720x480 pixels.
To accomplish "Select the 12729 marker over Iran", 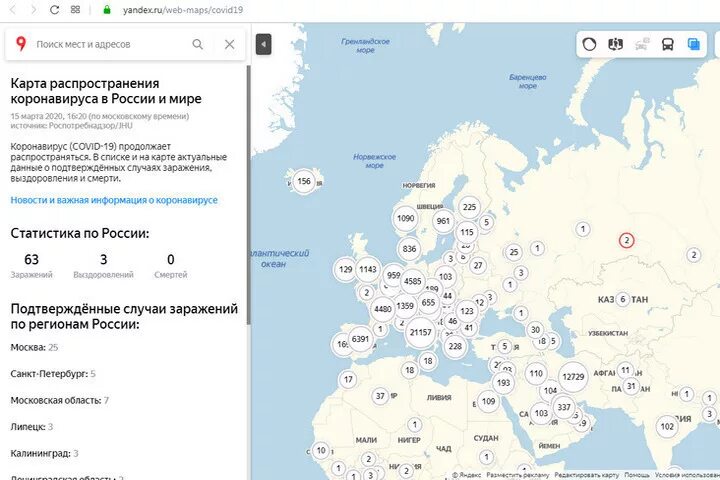I will click(573, 377).
